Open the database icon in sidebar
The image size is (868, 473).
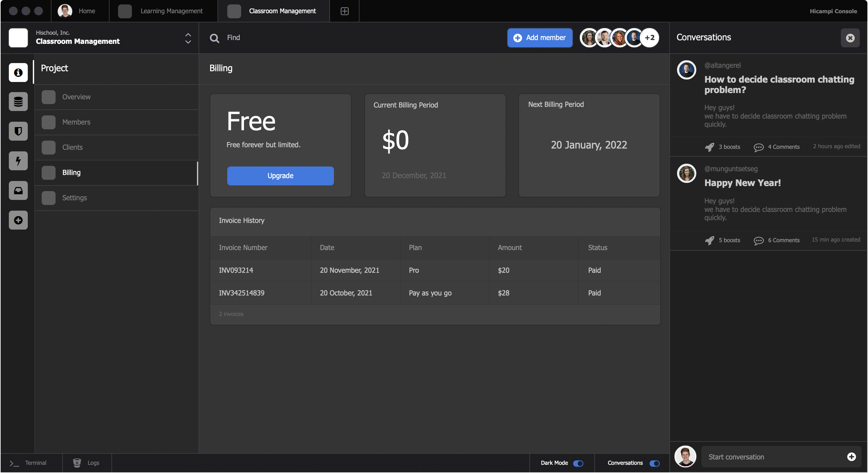(18, 101)
